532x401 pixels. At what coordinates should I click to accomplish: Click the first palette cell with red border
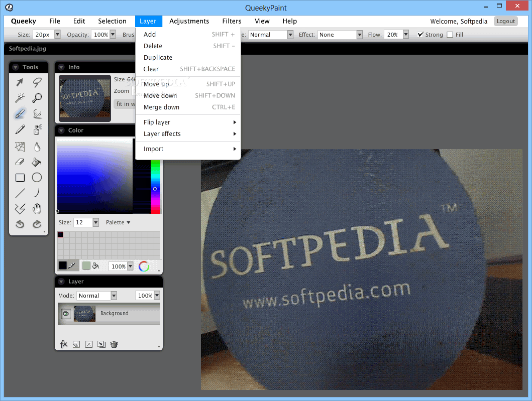coord(60,234)
